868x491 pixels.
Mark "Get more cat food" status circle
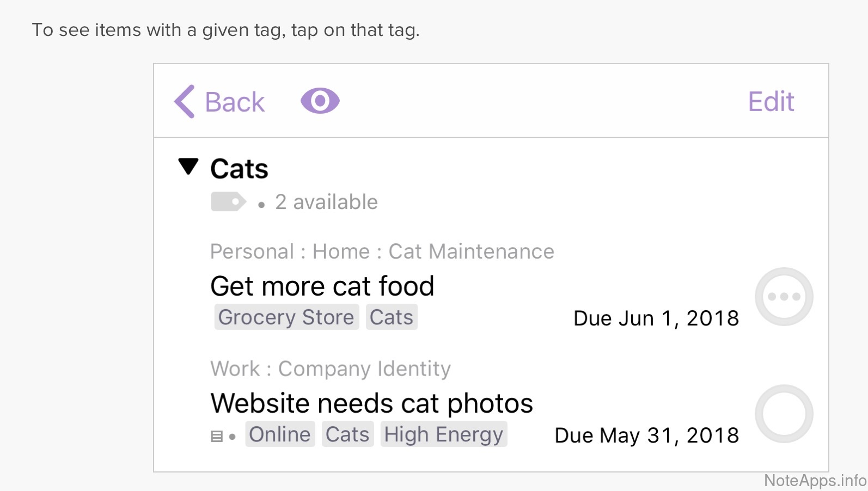(784, 297)
